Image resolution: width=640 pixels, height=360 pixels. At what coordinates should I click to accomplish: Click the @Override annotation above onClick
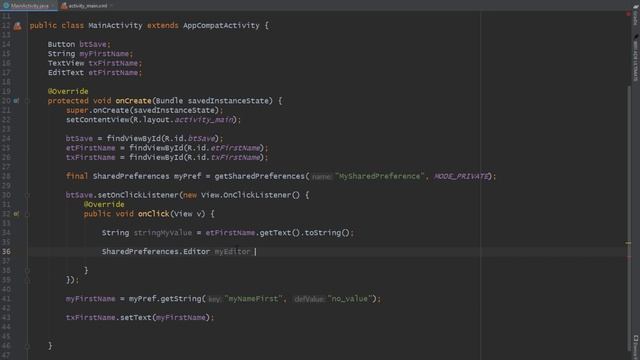tap(104, 204)
